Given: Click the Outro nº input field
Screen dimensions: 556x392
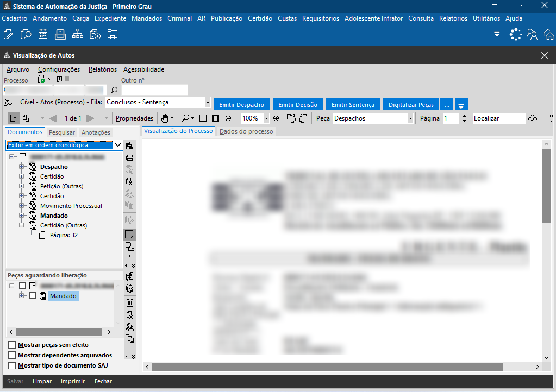Looking at the screenshot, I should (154, 90).
